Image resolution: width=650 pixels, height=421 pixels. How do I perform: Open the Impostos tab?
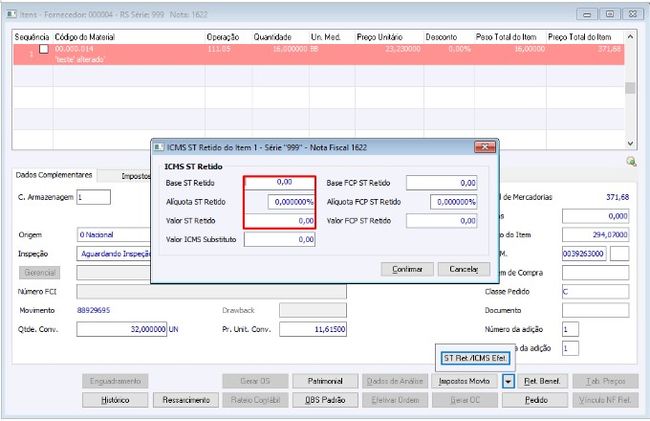[x=136, y=176]
